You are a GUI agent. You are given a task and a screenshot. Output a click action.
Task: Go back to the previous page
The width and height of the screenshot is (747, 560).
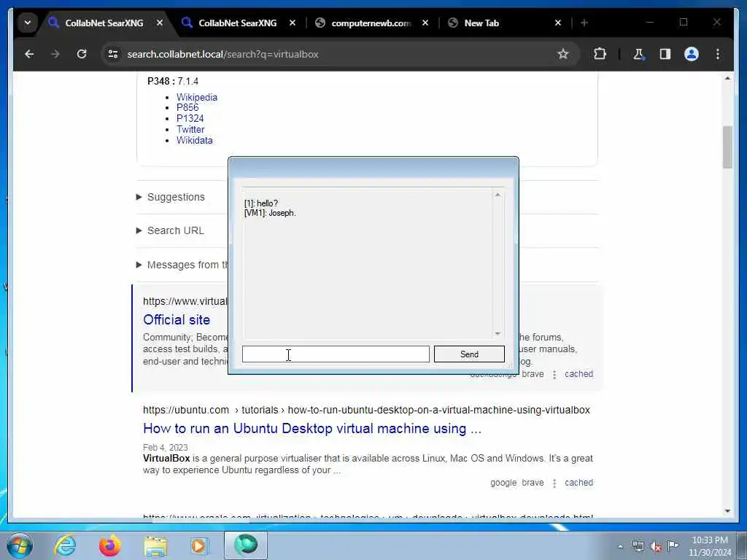click(x=29, y=54)
